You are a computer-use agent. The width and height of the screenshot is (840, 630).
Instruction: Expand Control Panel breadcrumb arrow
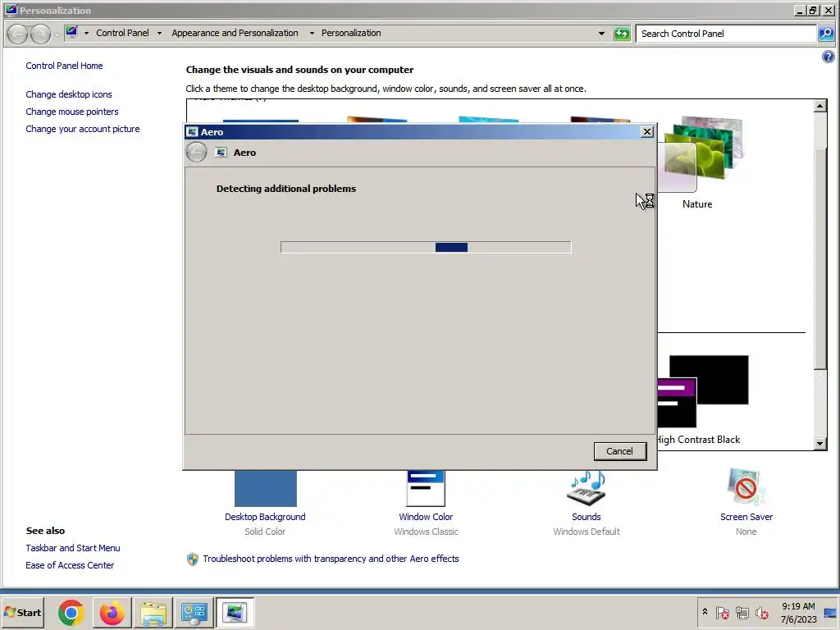pyautogui.click(x=159, y=33)
